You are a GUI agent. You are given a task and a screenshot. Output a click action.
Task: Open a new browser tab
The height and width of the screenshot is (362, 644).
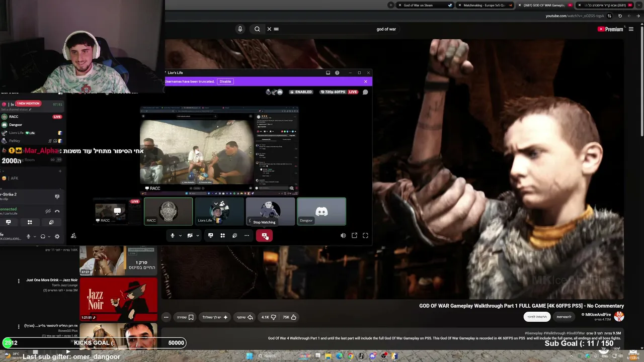point(391,5)
